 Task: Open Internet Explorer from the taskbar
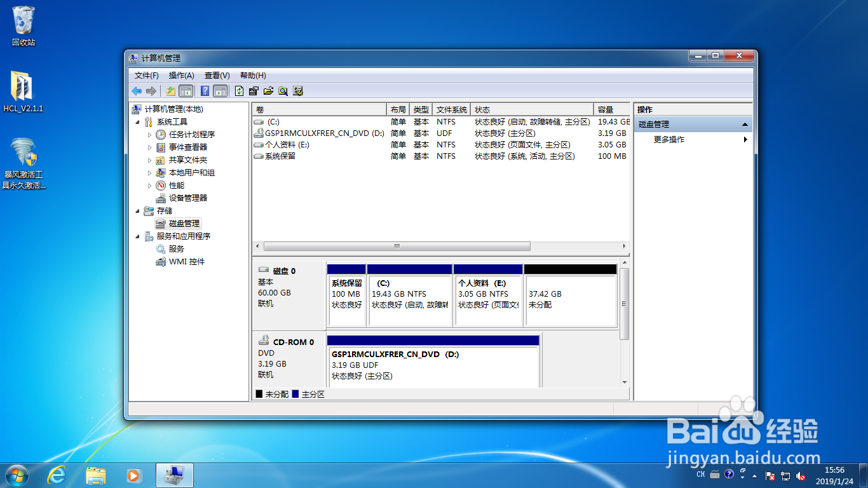coord(57,475)
